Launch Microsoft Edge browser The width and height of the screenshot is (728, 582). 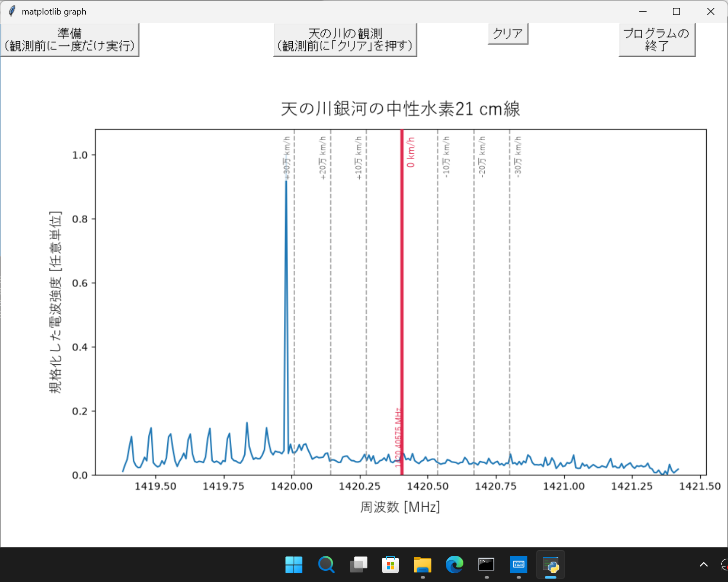click(455, 565)
